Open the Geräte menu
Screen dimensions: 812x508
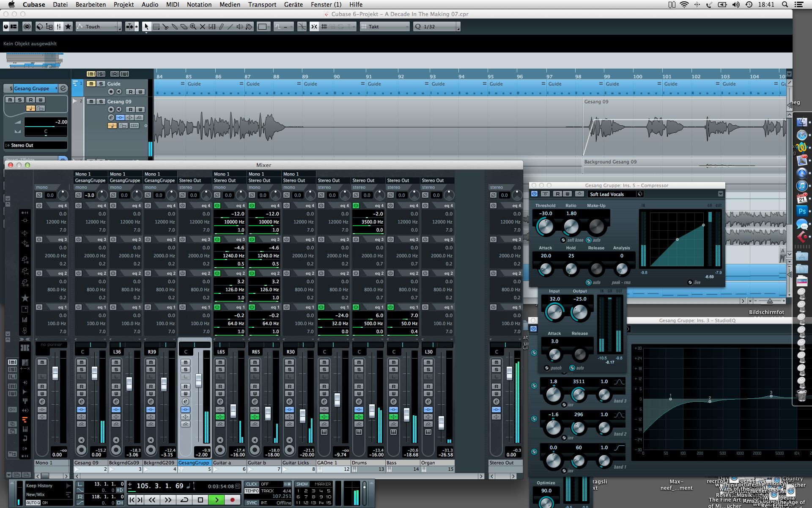(x=294, y=5)
